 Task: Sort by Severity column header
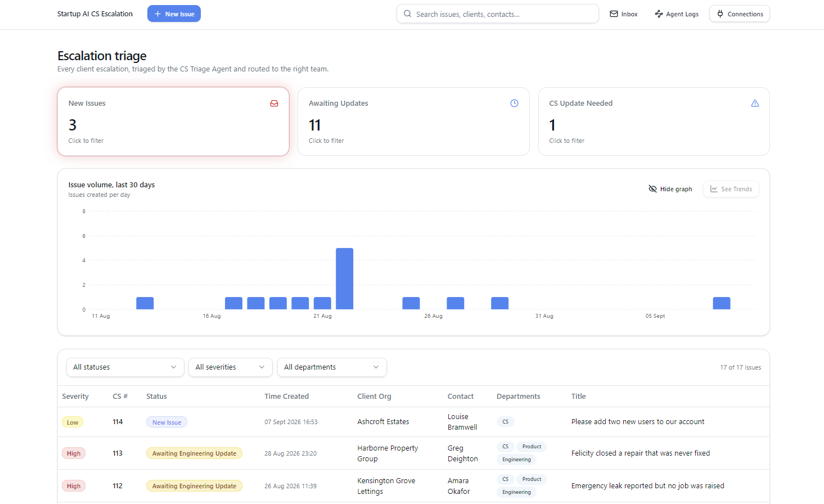click(x=75, y=397)
